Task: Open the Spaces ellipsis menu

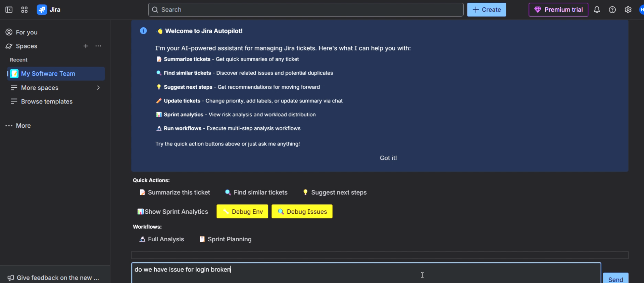Action: coord(98,46)
